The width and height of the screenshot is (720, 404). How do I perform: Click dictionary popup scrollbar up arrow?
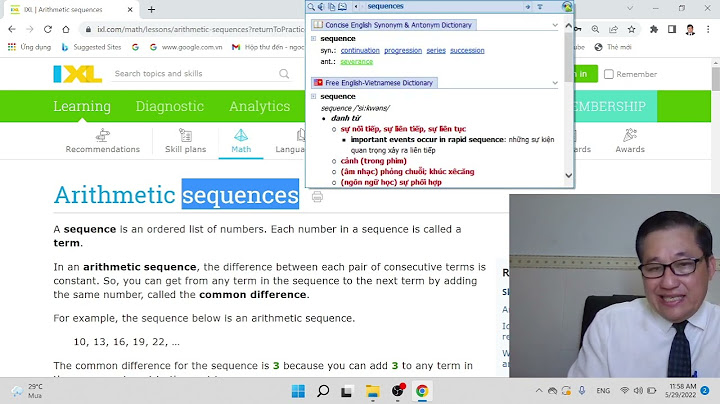click(x=568, y=26)
